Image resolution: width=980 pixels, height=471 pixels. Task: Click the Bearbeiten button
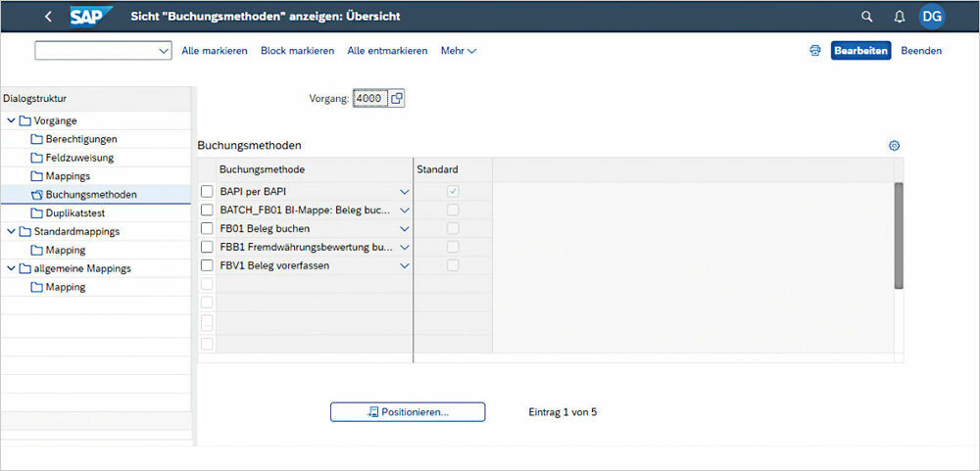(x=860, y=51)
